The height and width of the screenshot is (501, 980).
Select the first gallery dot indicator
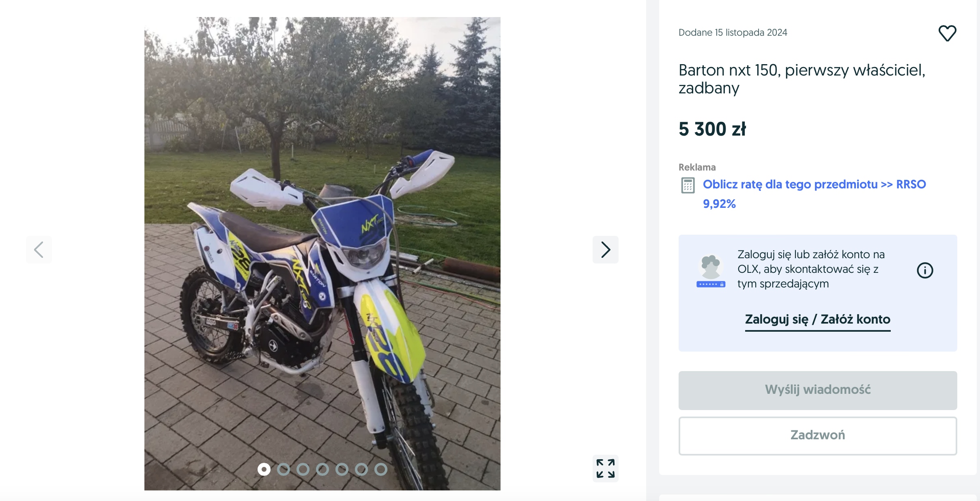pos(264,469)
